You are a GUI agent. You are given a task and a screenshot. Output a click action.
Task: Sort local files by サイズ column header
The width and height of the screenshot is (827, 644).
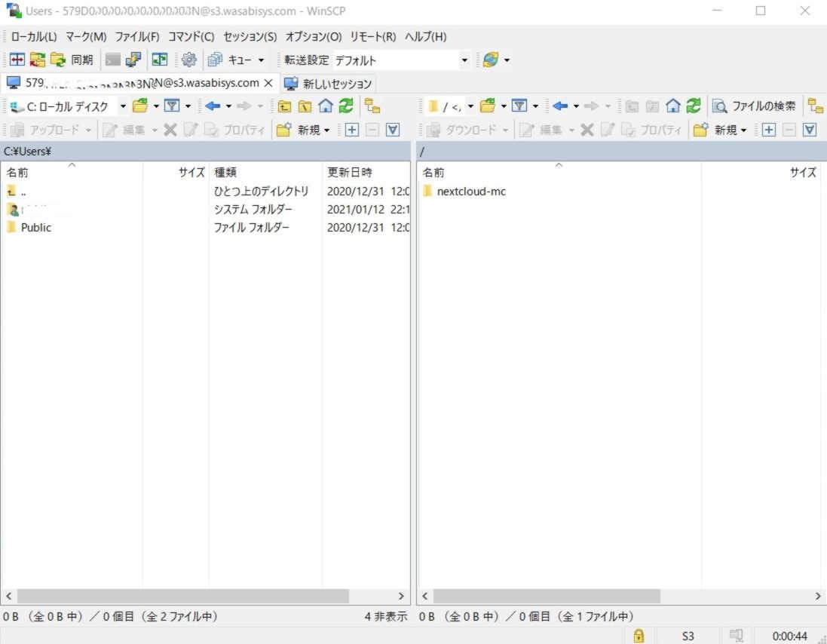pos(176,173)
